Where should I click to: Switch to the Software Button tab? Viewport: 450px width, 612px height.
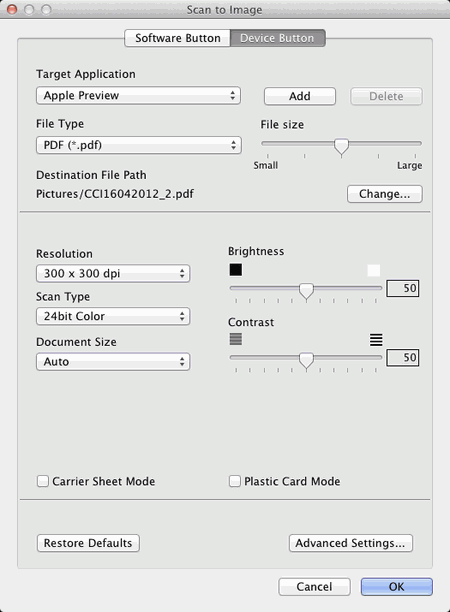coord(178,38)
